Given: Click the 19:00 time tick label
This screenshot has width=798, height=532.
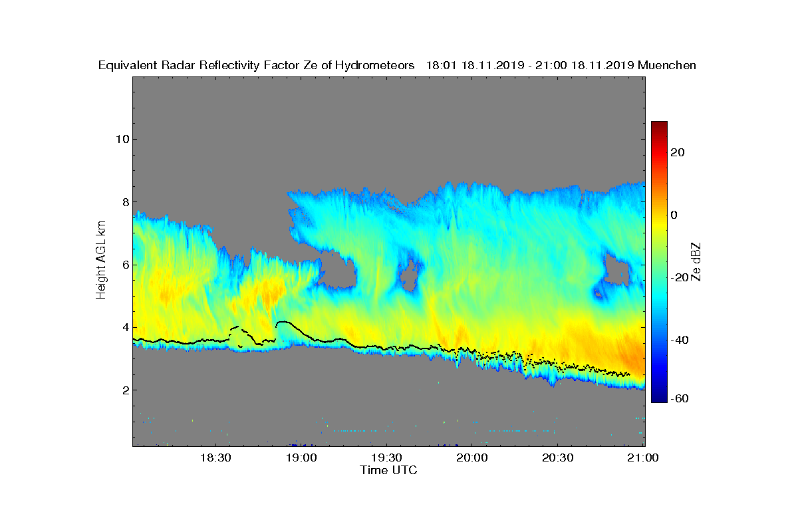Looking at the screenshot, I should pos(301,458).
